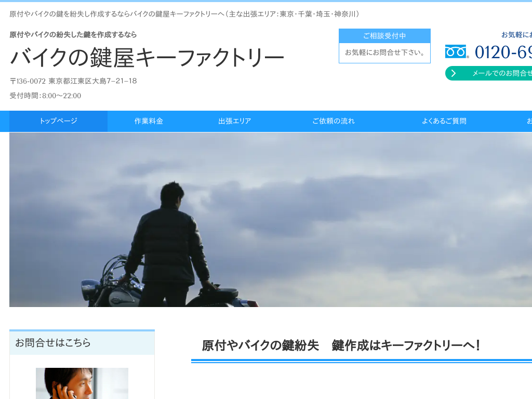Image resolution: width=532 pixels, height=399 pixels.
Task: Open the ご依頼の流れ navigation item
Action: tap(333, 121)
